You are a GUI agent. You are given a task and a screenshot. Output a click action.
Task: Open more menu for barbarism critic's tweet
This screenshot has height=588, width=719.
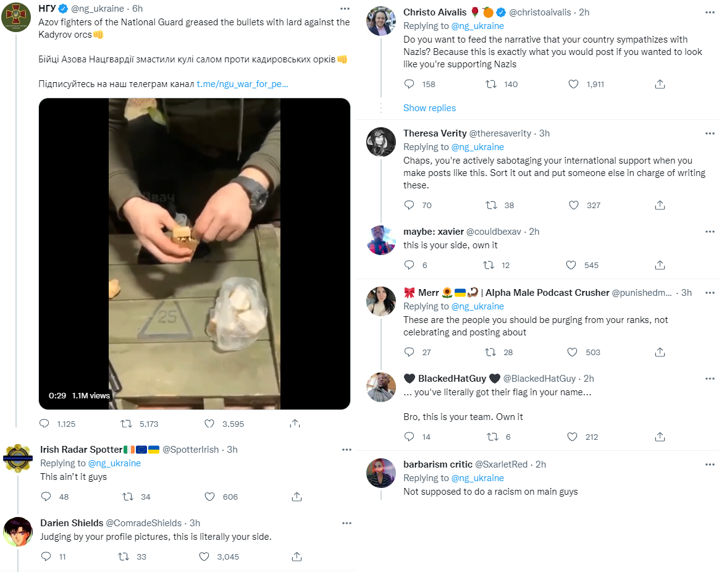tap(710, 464)
